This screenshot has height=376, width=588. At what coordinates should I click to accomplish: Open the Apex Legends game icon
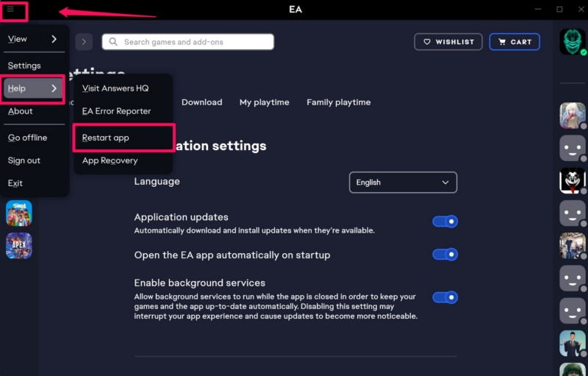coord(19,246)
